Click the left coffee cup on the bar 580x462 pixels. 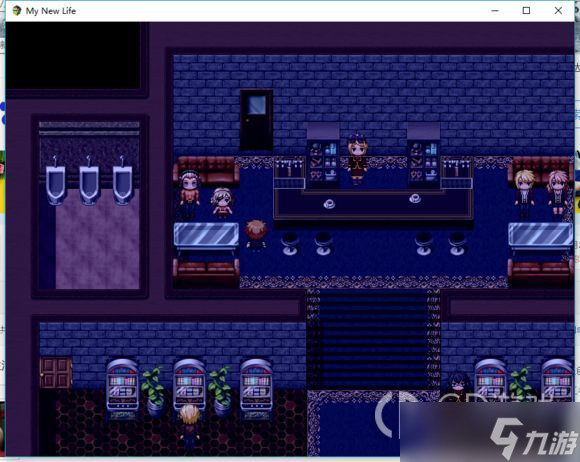coord(329,203)
